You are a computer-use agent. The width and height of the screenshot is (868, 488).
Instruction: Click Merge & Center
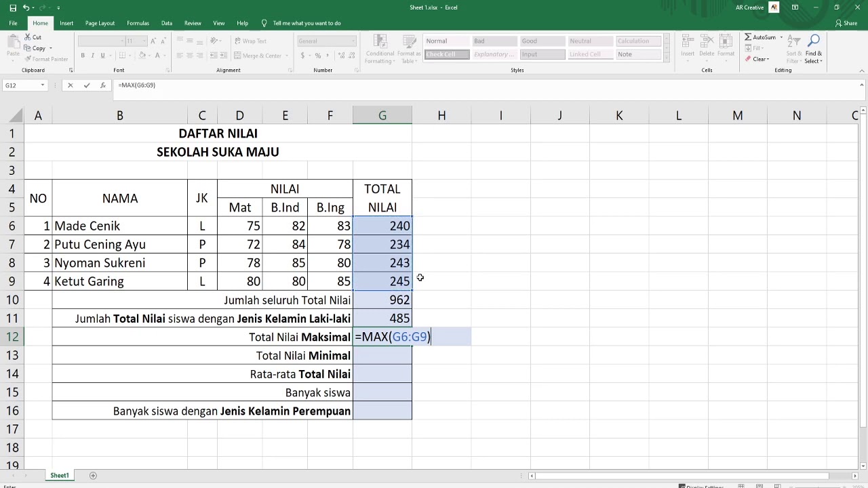coord(258,56)
